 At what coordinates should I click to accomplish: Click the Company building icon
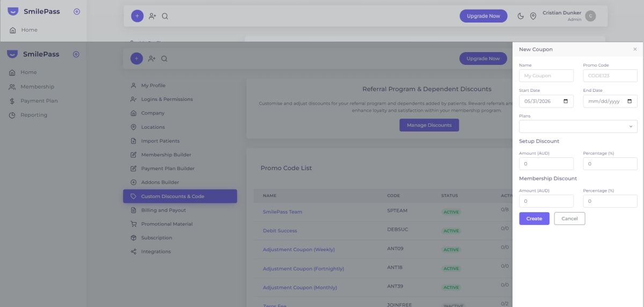coord(134,113)
